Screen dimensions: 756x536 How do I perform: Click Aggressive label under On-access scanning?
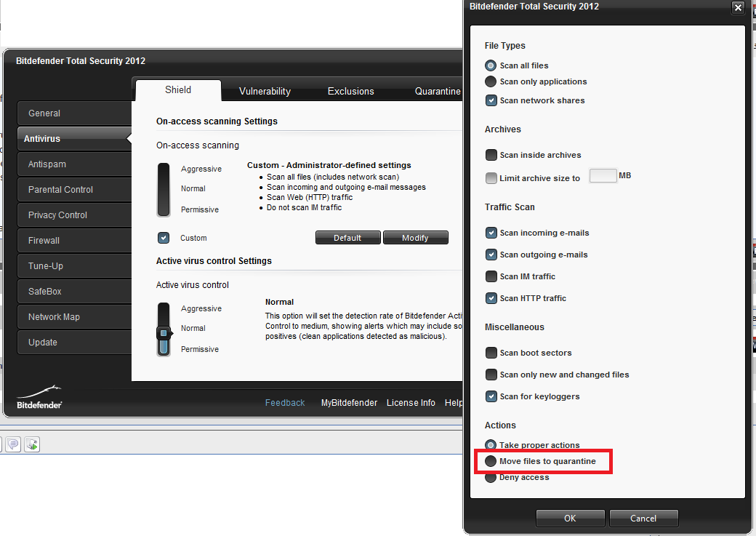click(x=201, y=169)
